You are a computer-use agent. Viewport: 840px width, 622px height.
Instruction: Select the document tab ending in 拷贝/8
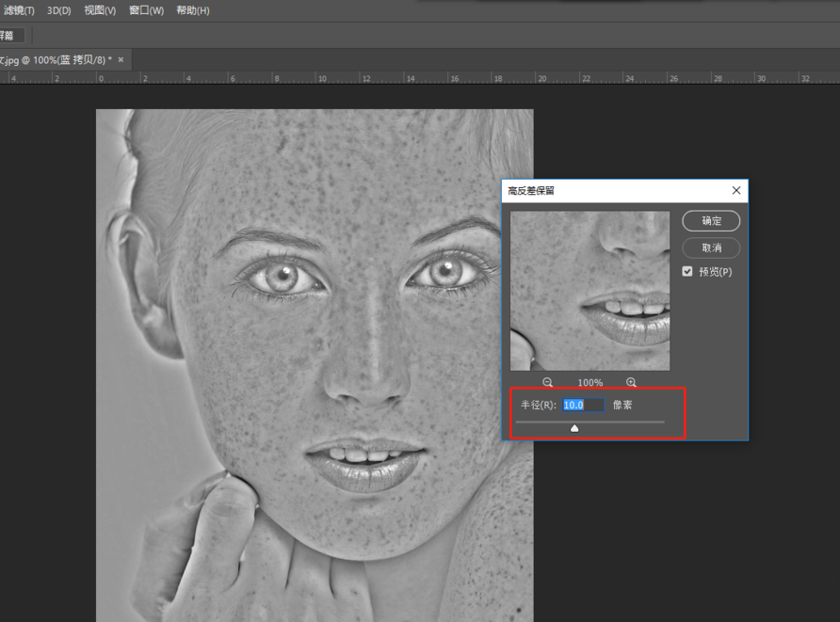pyautogui.click(x=55, y=59)
